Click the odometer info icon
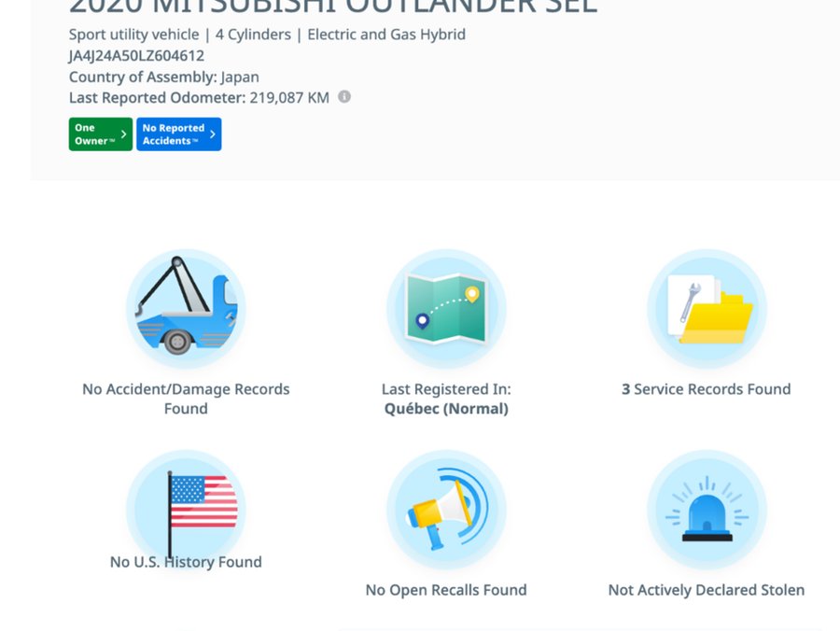Viewport: 840px width, 631px height. point(344,97)
